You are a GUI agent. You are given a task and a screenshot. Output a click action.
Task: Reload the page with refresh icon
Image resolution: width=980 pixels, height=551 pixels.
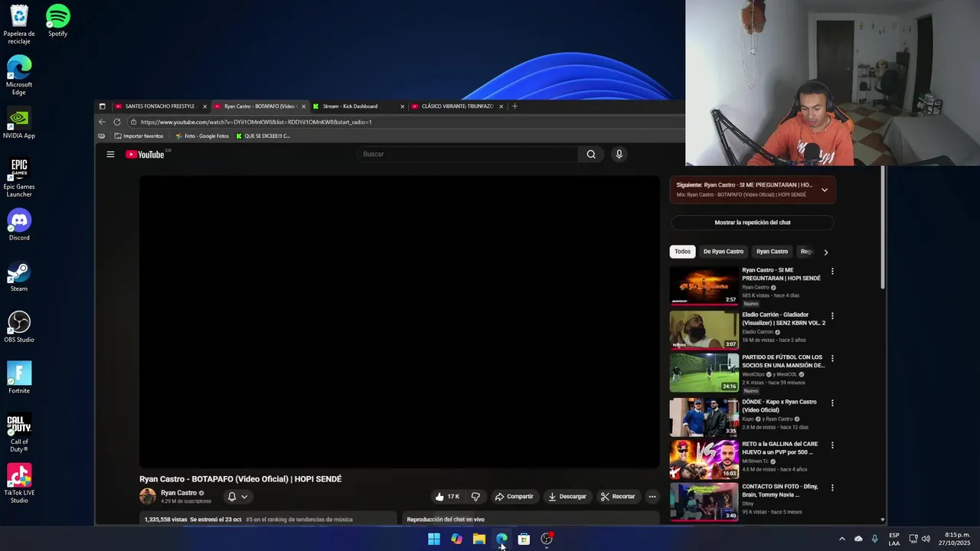[x=117, y=122]
